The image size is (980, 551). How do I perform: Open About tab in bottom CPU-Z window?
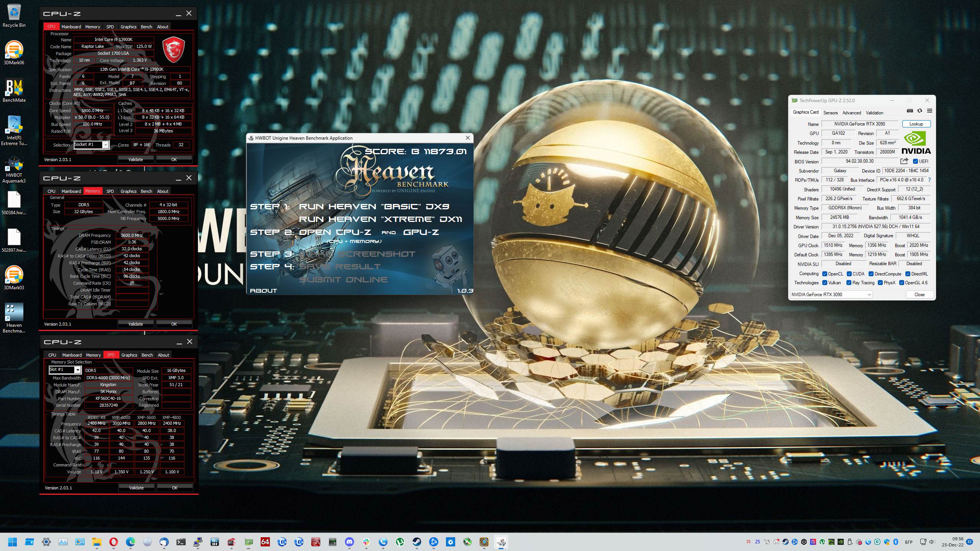click(x=163, y=355)
